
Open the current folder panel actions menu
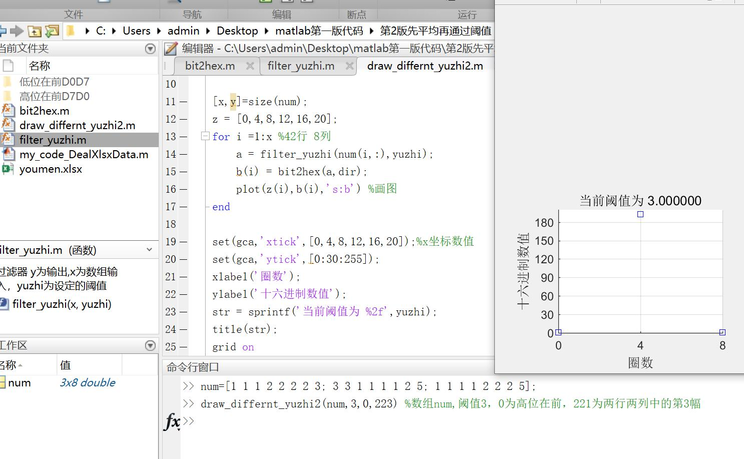tap(150, 48)
